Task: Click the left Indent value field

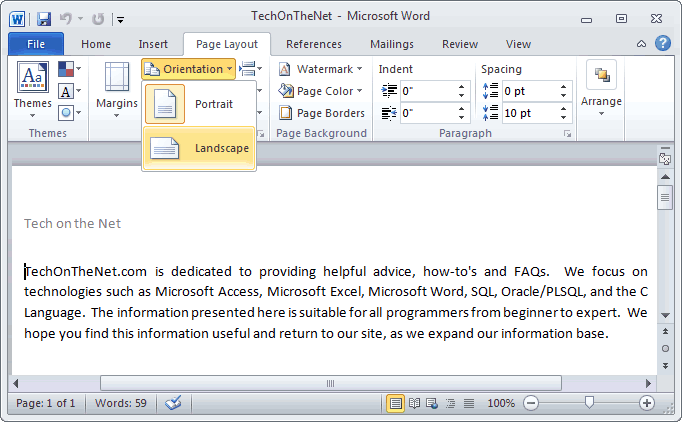Action: [428, 91]
